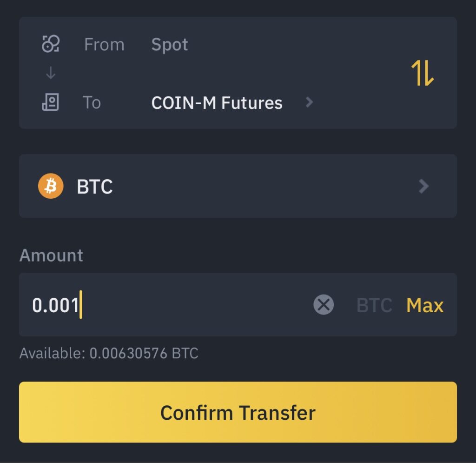Clear the amount with the X icon
This screenshot has height=463, width=476.
tap(324, 304)
